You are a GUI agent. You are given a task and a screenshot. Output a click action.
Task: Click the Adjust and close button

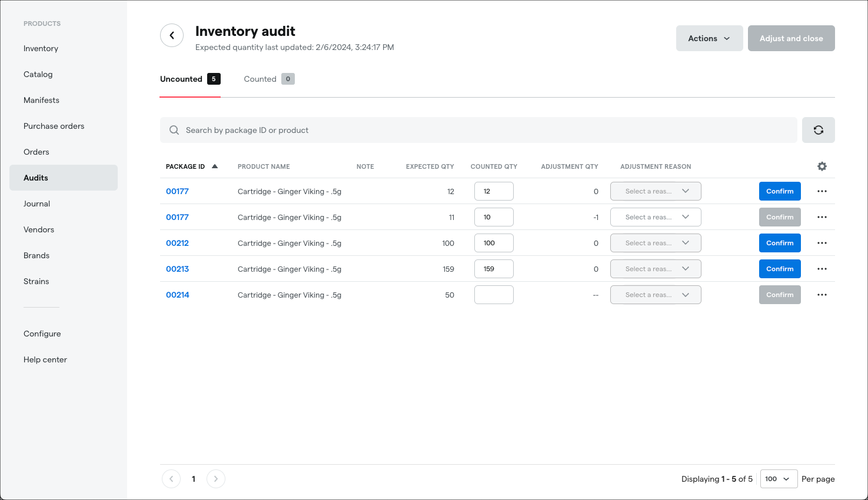[791, 38]
